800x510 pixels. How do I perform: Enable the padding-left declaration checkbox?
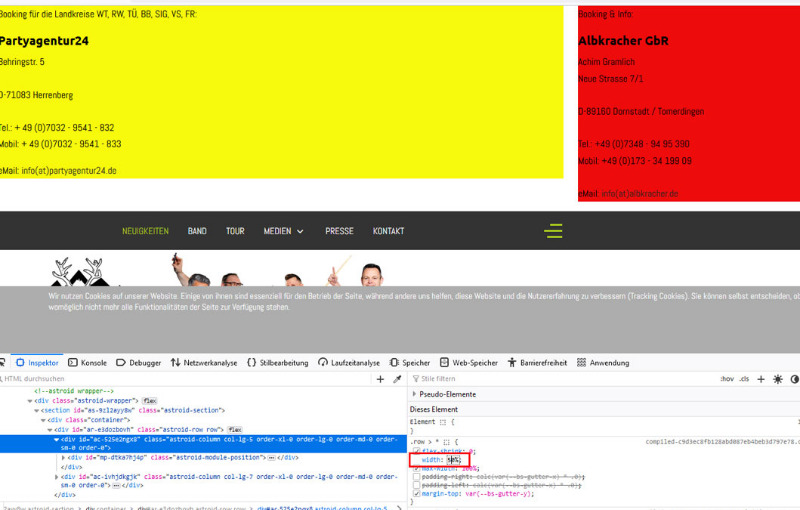point(416,485)
